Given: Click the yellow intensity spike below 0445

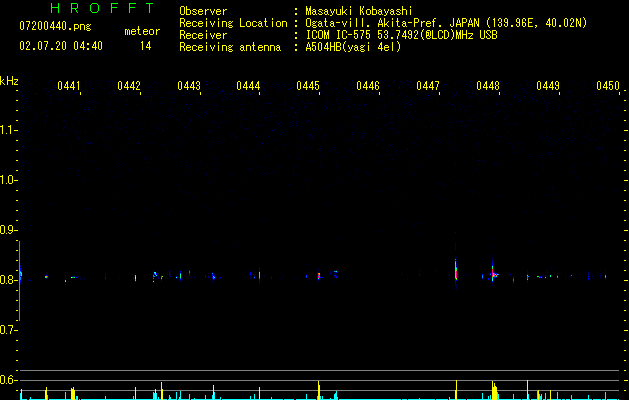Looking at the screenshot, I should coord(319,390).
